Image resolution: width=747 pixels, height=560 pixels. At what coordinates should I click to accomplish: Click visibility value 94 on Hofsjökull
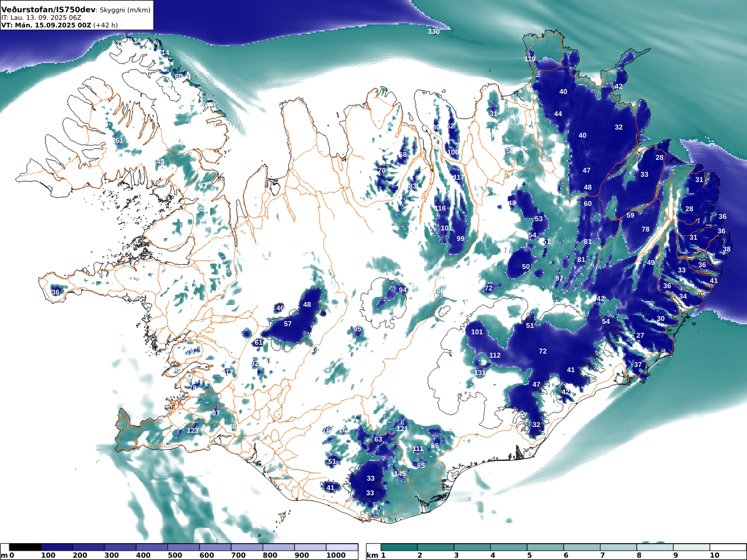pyautogui.click(x=403, y=290)
